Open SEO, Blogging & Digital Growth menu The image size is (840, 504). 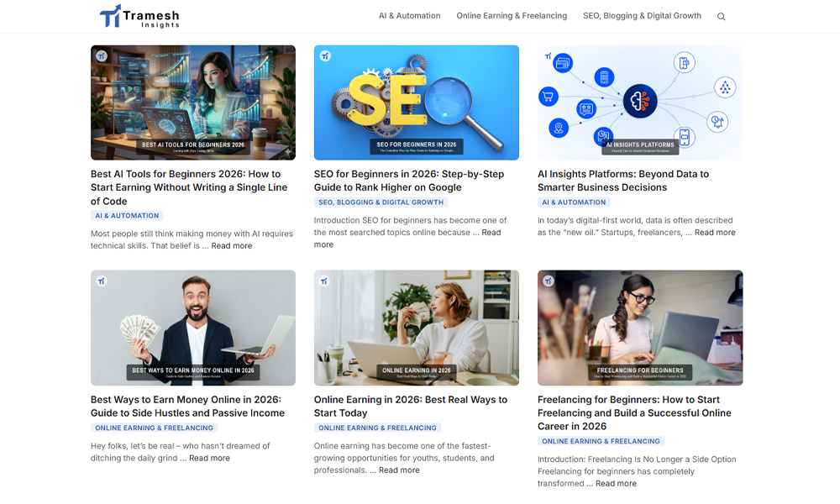[642, 15]
